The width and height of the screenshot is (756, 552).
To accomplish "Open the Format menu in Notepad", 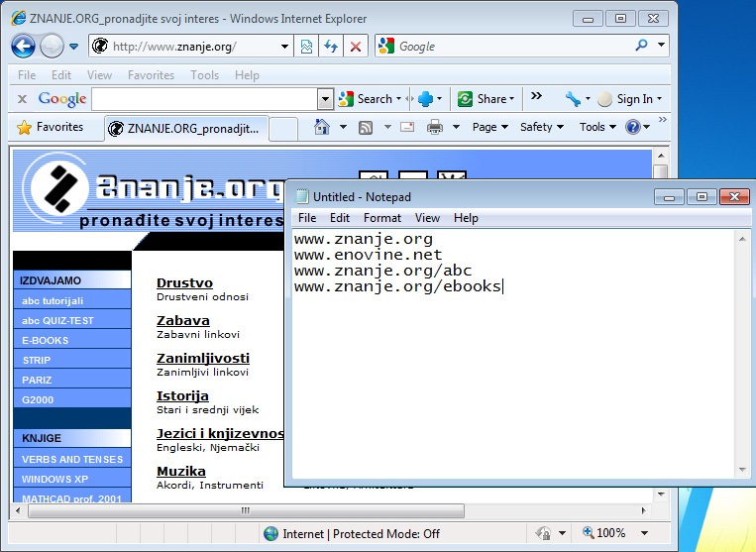I will pyautogui.click(x=382, y=218).
